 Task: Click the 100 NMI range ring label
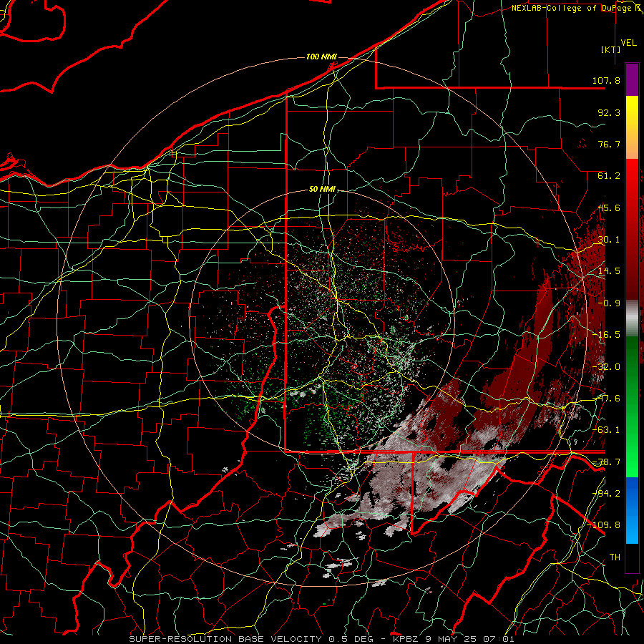321,57
